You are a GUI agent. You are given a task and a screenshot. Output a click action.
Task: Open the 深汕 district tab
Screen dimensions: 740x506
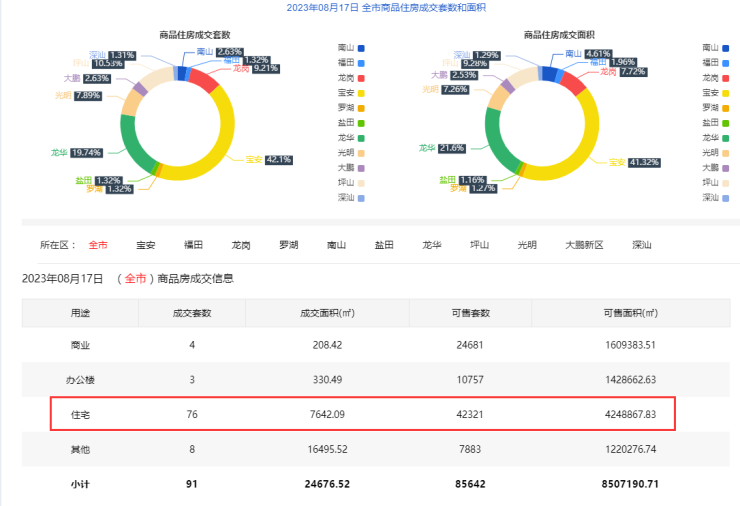[642, 244]
